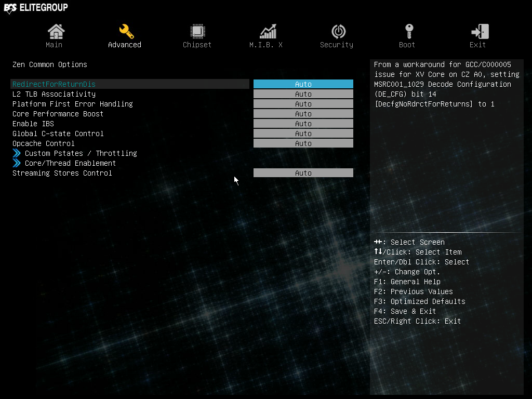Open Core Performance Boost Auto dropdown
The height and width of the screenshot is (399, 532).
303,114
